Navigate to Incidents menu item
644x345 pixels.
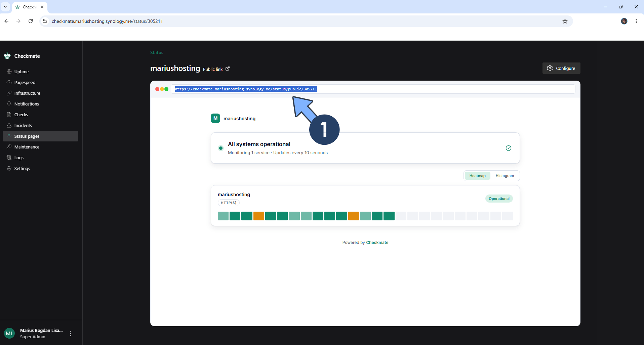pyautogui.click(x=40, y=125)
